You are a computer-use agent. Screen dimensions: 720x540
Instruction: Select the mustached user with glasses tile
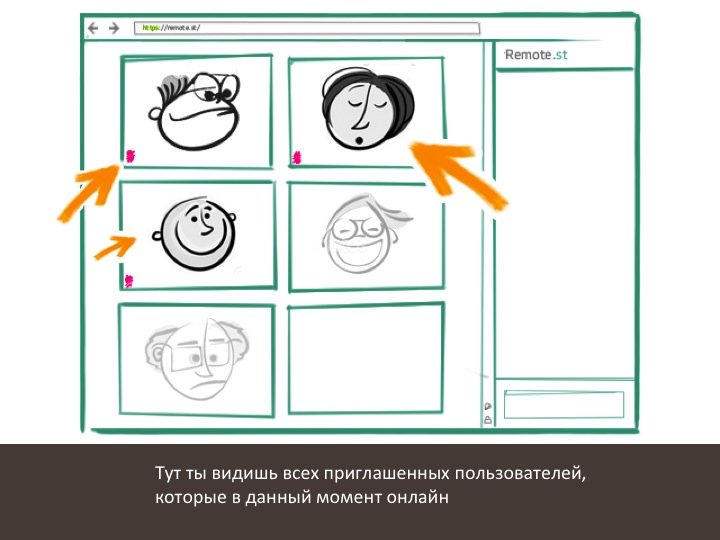click(196, 110)
